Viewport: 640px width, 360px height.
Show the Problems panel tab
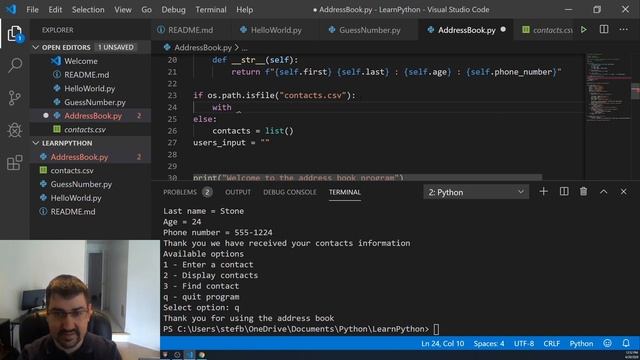[188, 192]
